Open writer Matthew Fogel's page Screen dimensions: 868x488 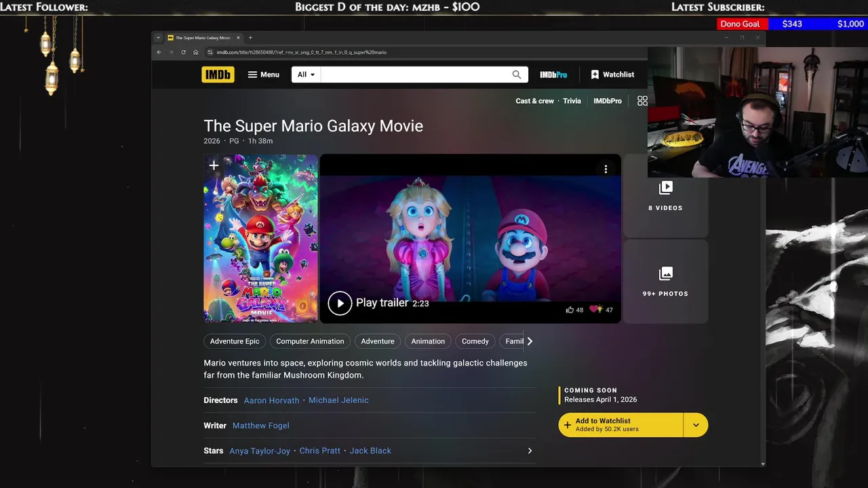[261, 426]
